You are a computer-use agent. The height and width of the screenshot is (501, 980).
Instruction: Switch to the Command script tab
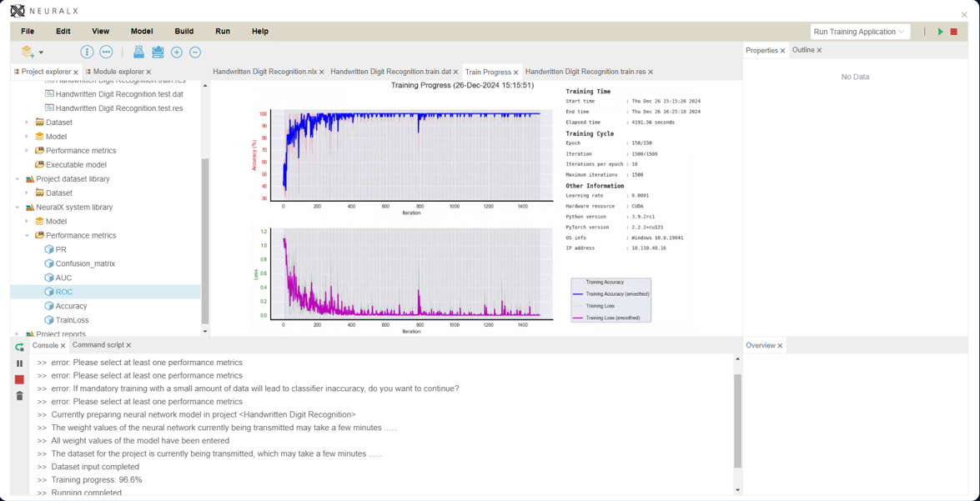(x=98, y=345)
